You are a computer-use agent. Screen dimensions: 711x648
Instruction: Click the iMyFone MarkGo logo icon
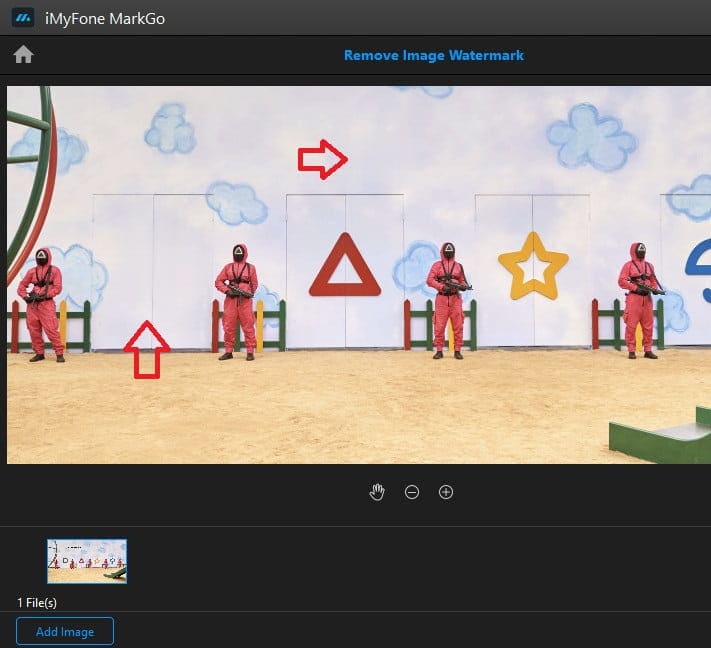(23, 18)
